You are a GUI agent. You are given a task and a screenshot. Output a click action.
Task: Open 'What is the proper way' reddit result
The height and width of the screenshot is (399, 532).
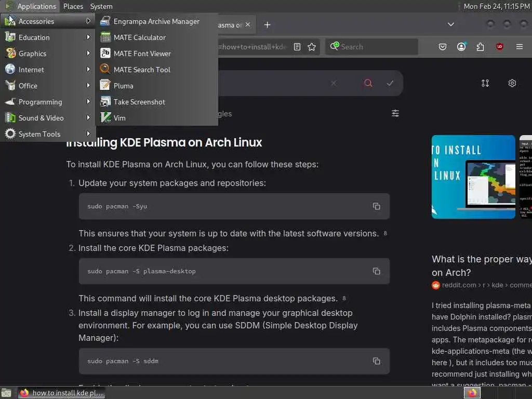click(482, 265)
